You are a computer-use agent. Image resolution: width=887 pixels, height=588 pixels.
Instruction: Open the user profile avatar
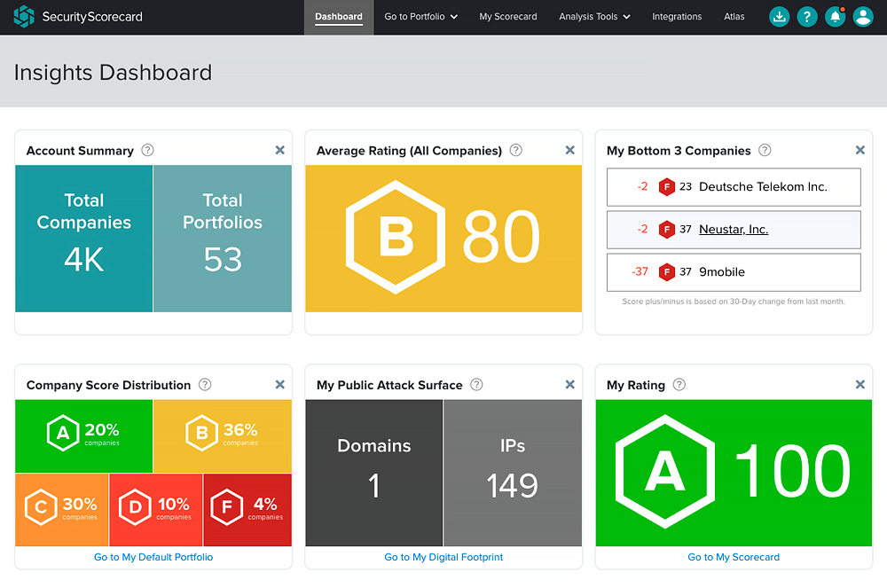coord(863,17)
